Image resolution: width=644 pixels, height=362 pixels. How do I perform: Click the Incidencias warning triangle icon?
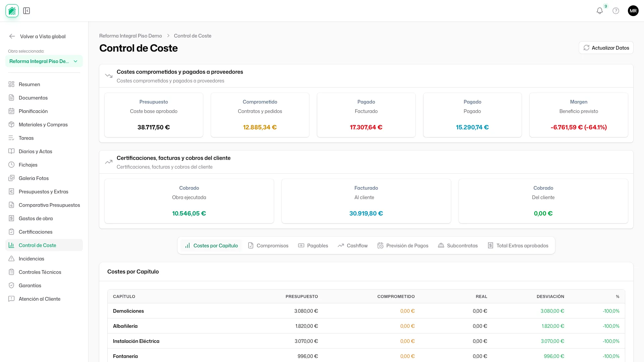tap(11, 258)
